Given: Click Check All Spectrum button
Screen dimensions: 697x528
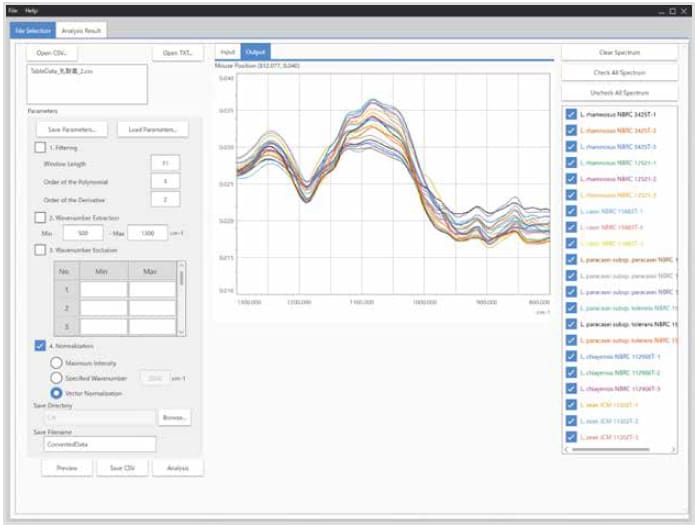Looking at the screenshot, I should point(619,72).
